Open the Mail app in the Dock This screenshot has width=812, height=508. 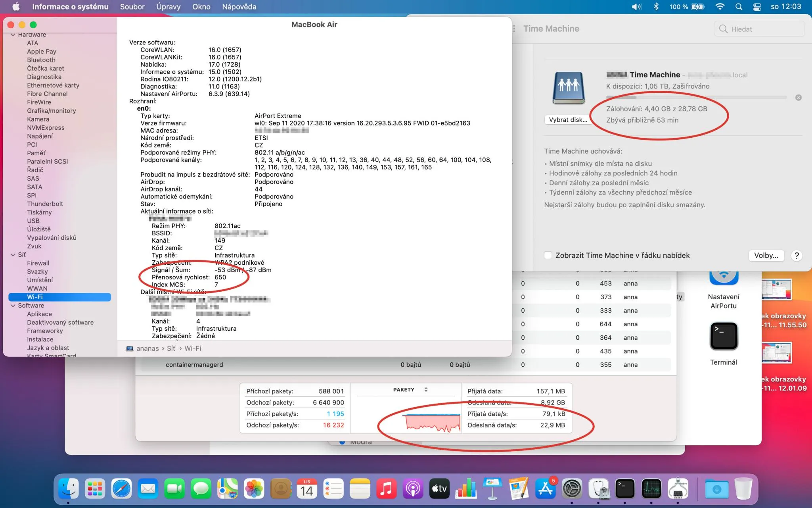pyautogui.click(x=148, y=488)
